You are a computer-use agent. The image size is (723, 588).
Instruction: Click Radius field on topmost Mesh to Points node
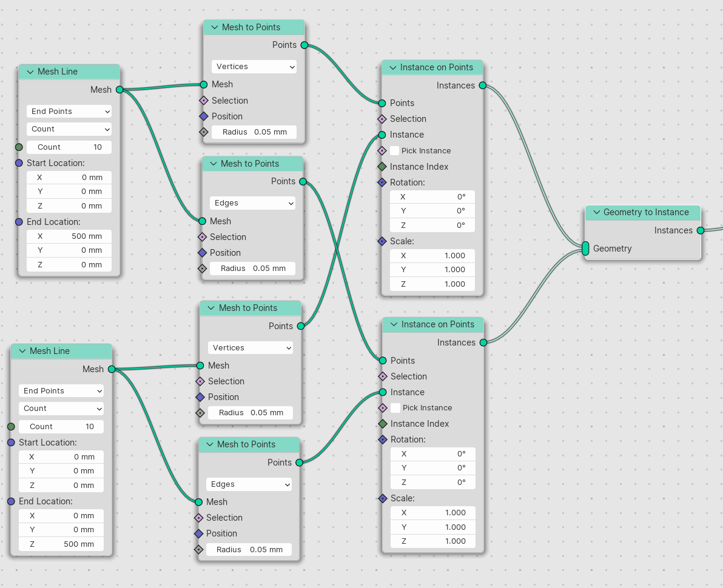tap(254, 132)
